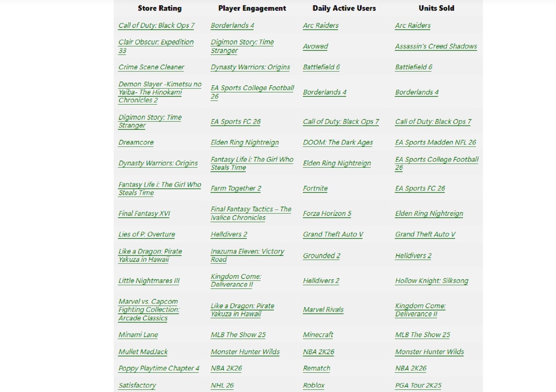Open the Farm Together 2 link
556x392 pixels.
(236, 189)
